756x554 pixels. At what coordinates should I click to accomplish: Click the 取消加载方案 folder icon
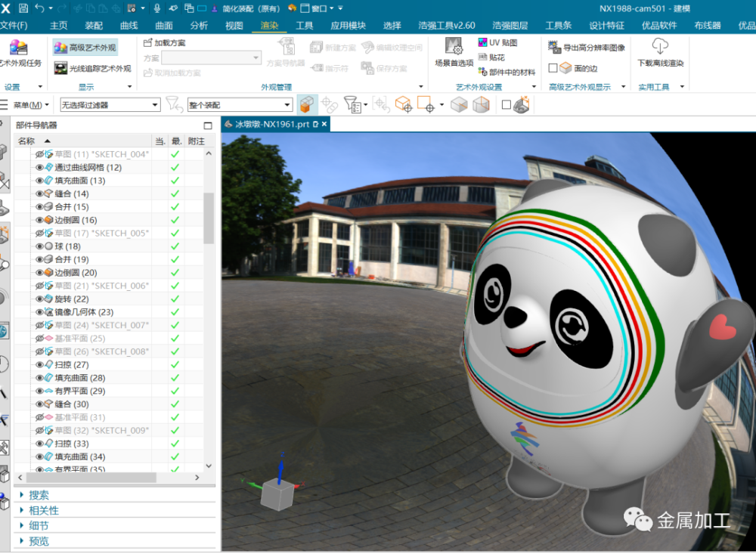148,73
